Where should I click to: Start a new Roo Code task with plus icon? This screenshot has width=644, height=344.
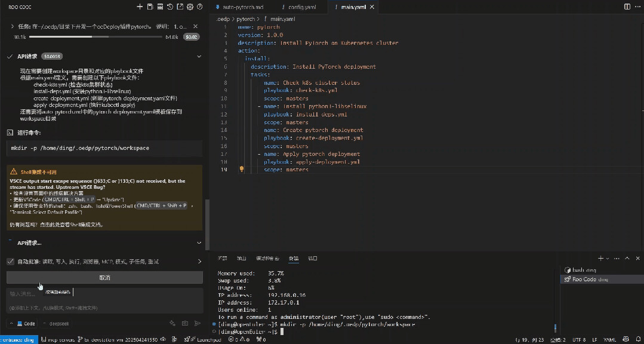point(140,7)
